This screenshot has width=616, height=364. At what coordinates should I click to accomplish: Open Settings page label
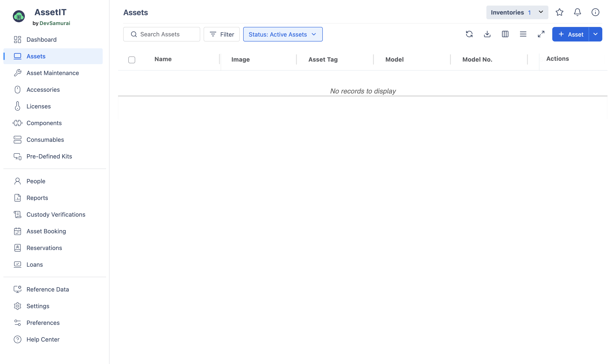[x=38, y=306]
